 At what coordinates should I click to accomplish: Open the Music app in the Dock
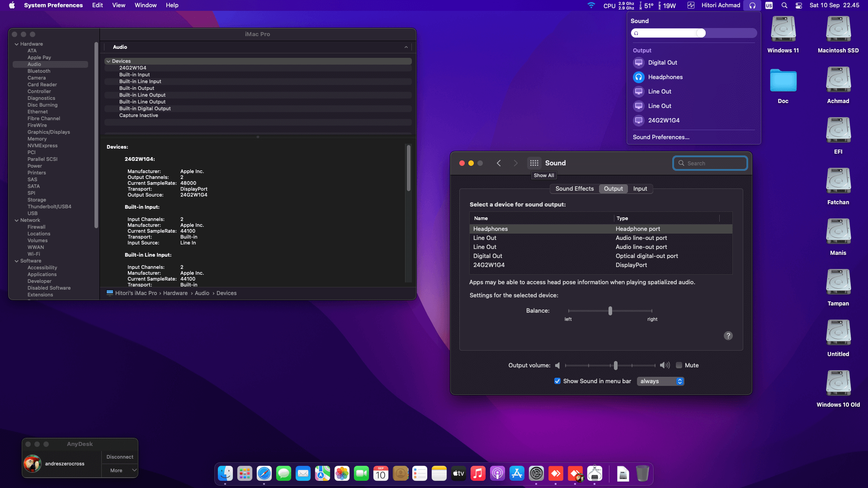click(x=477, y=474)
